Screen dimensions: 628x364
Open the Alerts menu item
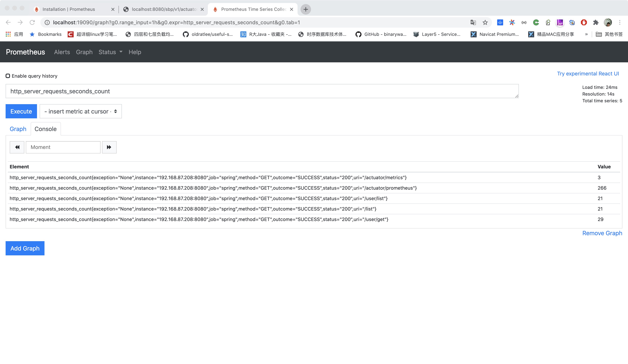click(x=62, y=52)
